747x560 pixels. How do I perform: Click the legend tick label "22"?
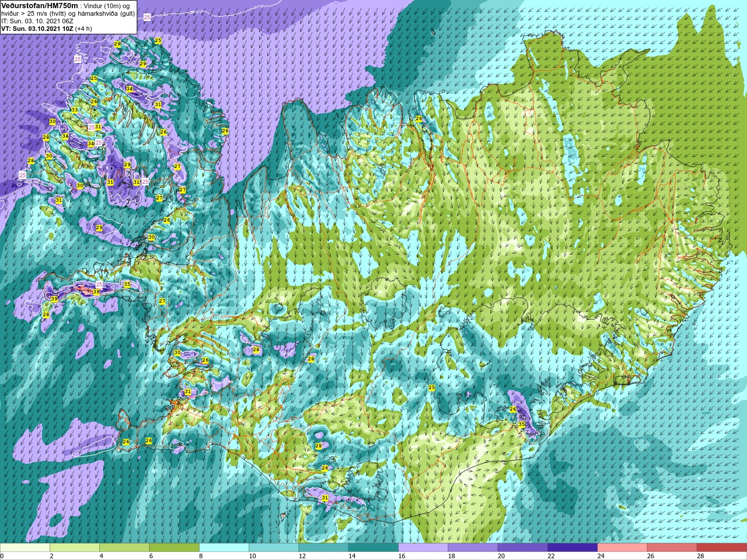coord(551,556)
